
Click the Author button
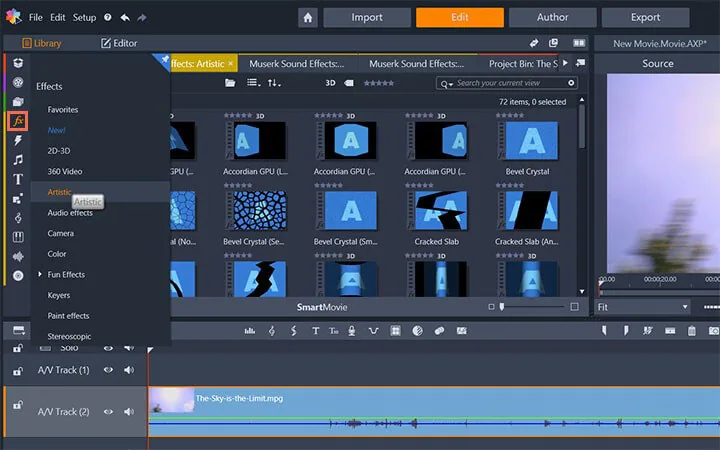click(552, 17)
